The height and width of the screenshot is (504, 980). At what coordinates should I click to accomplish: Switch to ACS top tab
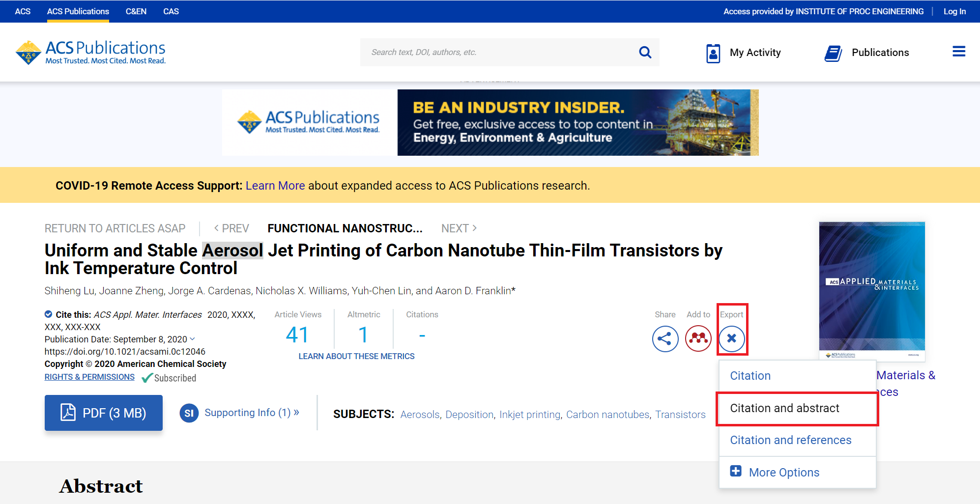click(x=23, y=11)
